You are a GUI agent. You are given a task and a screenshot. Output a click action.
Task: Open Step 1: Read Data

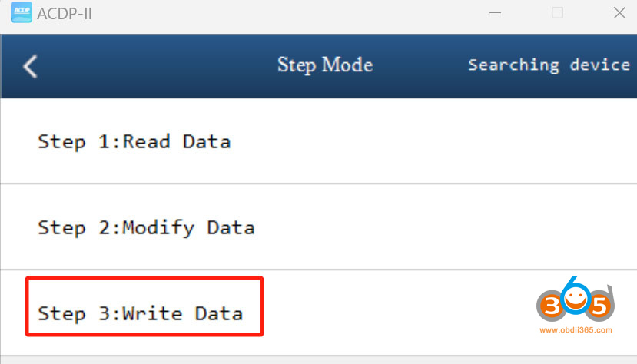pyautogui.click(x=134, y=141)
